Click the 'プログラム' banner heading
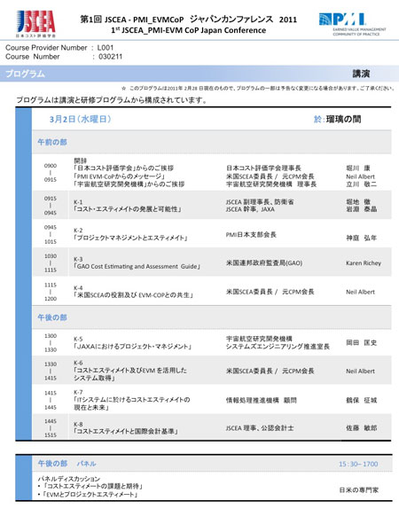 pos(25,74)
